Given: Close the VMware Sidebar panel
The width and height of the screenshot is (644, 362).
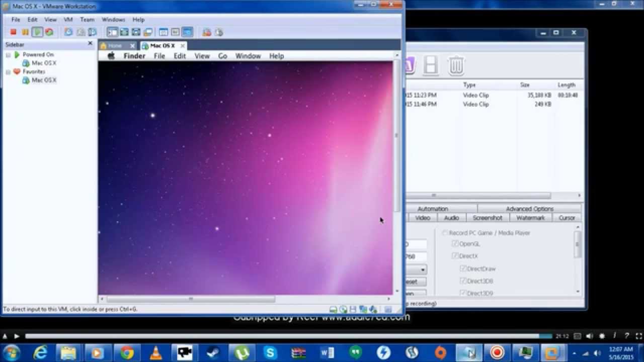Looking at the screenshot, I should (x=90, y=44).
